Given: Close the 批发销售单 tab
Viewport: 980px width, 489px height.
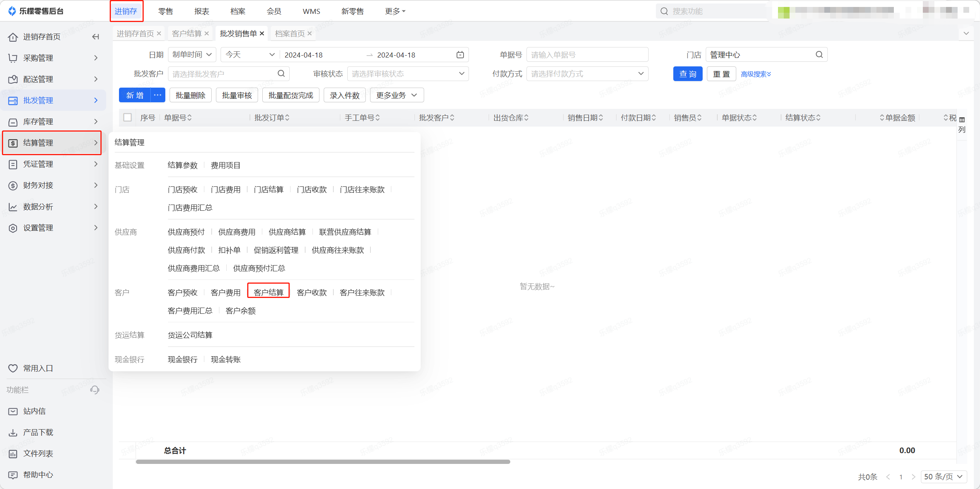Looking at the screenshot, I should [x=262, y=34].
